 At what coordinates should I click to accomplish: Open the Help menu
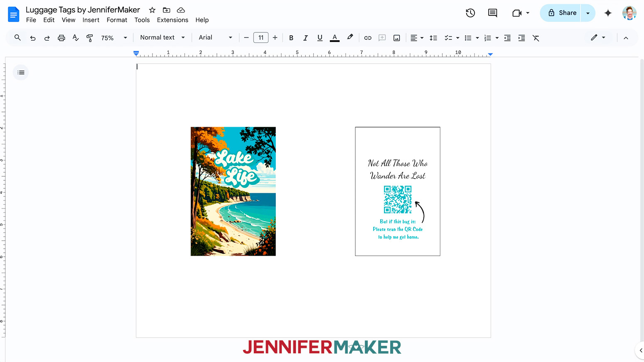pyautogui.click(x=202, y=20)
